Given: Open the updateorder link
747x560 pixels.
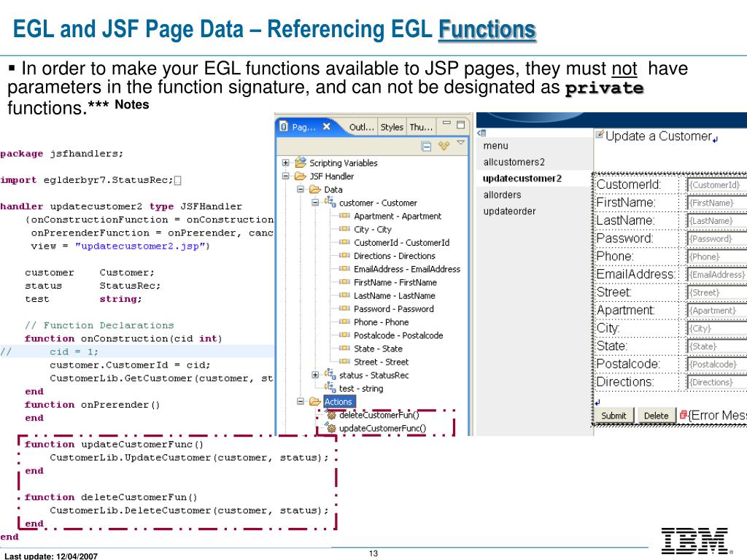Looking at the screenshot, I should [x=509, y=211].
